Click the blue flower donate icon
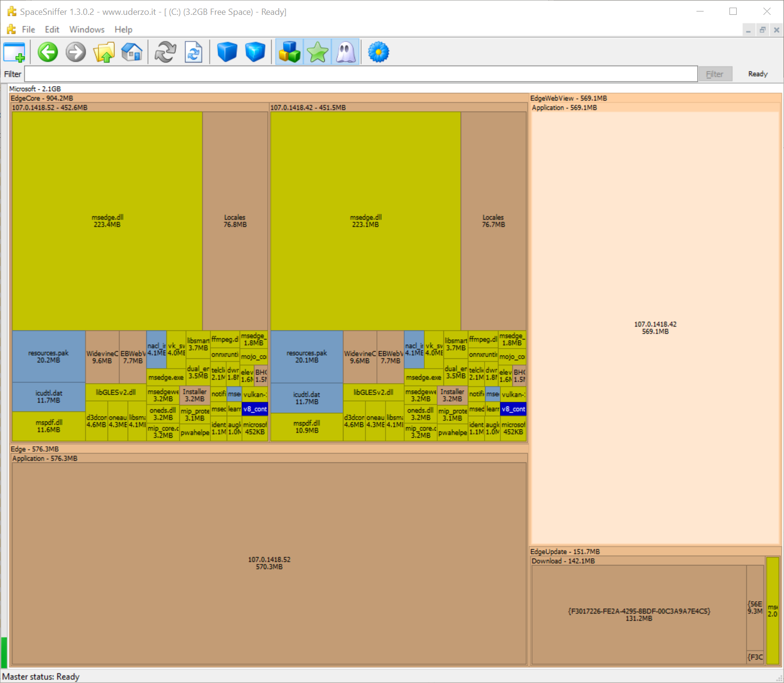 (378, 52)
